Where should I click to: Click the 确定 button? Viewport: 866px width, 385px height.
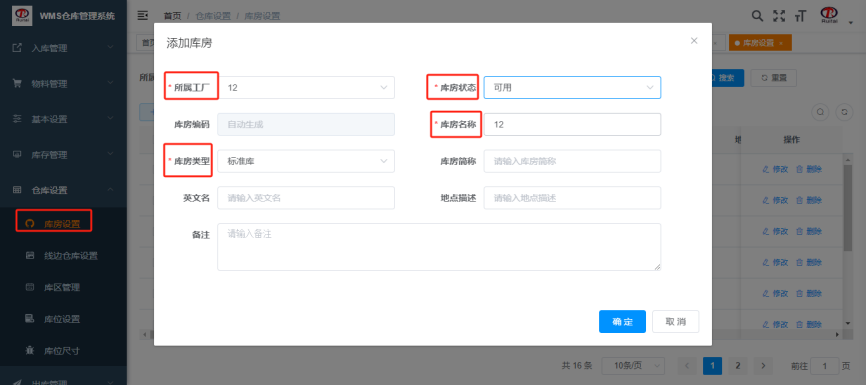(622, 321)
